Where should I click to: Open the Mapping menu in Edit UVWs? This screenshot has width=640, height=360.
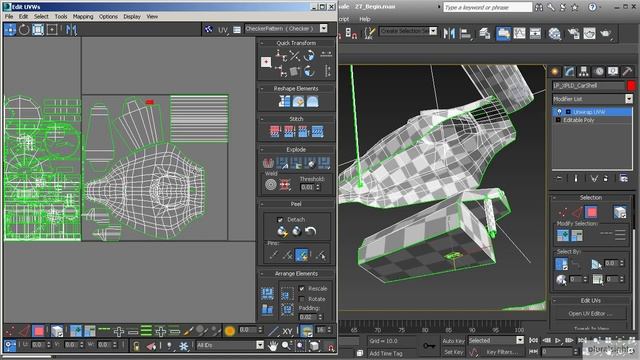click(x=83, y=17)
